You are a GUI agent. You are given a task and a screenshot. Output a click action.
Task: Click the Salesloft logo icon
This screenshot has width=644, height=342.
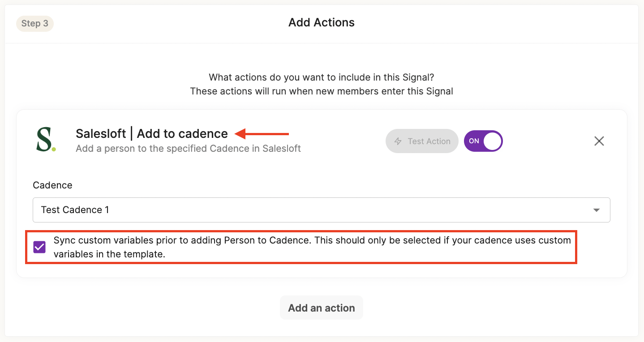46,140
